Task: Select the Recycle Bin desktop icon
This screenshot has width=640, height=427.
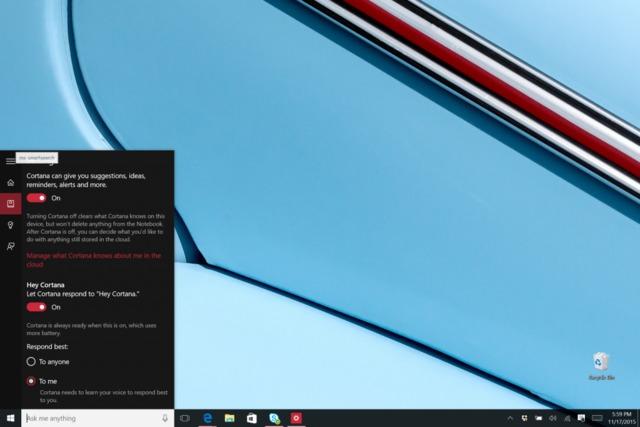Action: 601,366
